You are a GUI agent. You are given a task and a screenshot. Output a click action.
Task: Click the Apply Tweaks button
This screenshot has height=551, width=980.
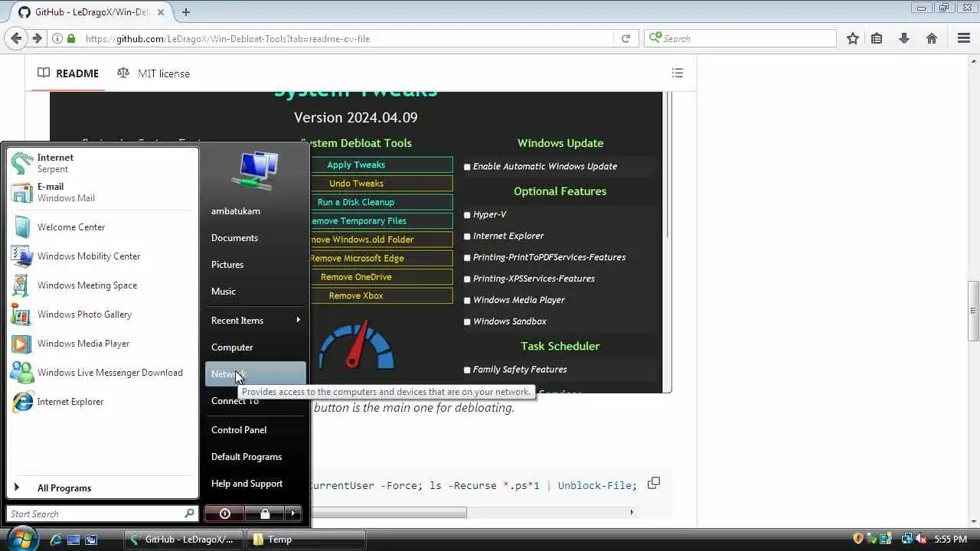381,165
